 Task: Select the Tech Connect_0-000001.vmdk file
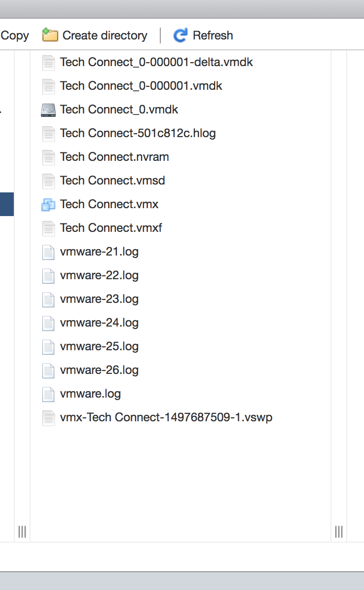pyautogui.click(x=141, y=86)
